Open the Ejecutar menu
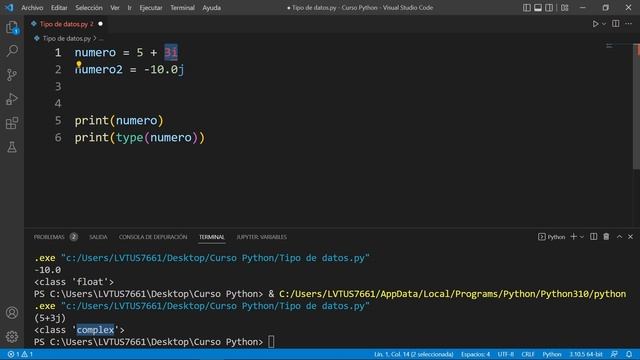Viewport: 640px width, 360px height. point(151,8)
